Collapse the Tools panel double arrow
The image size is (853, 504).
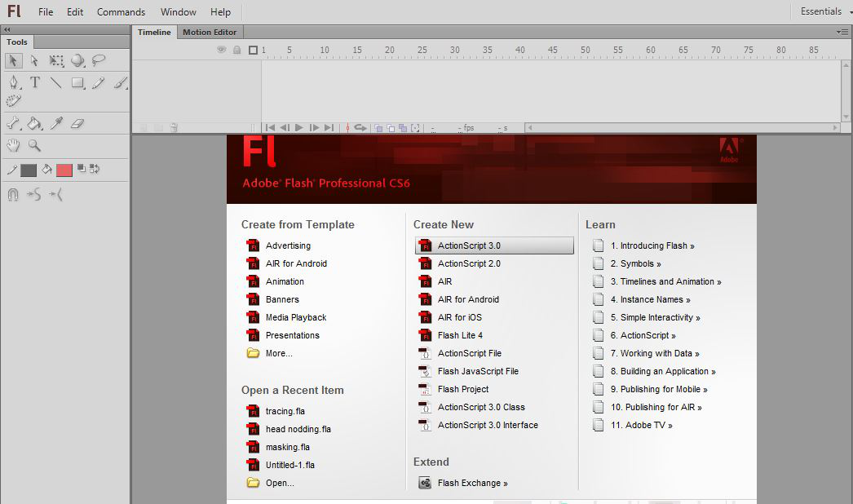7,29
